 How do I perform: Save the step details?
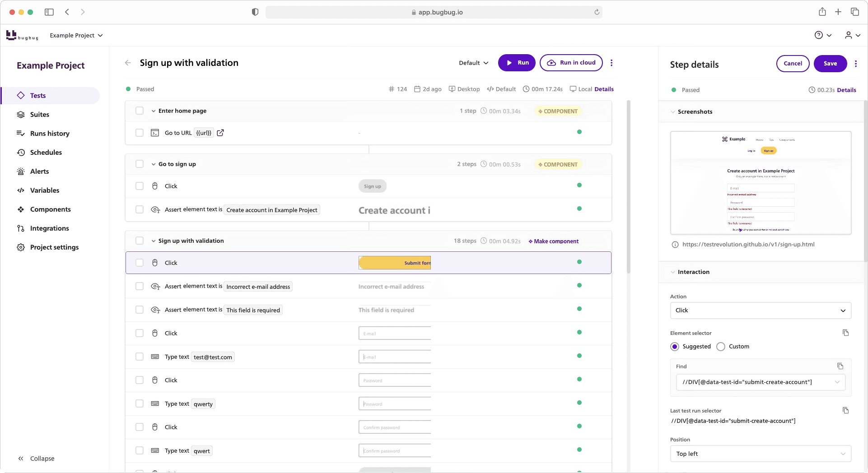coord(830,64)
